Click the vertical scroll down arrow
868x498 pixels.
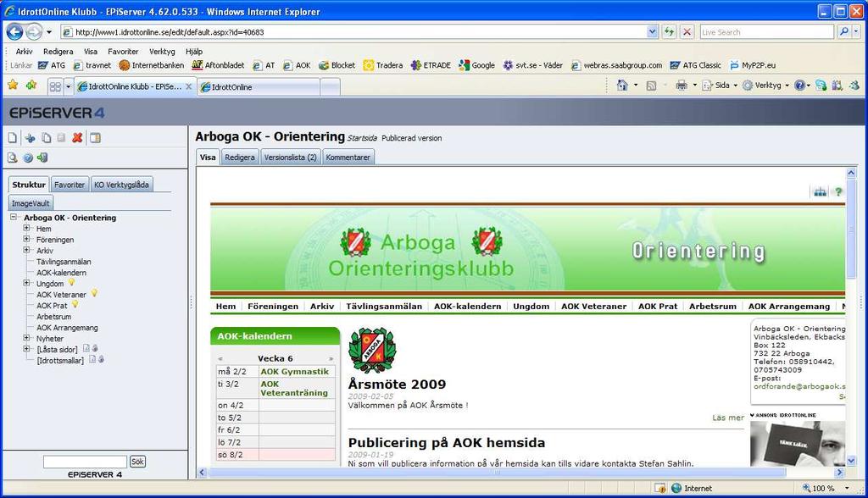[851, 461]
